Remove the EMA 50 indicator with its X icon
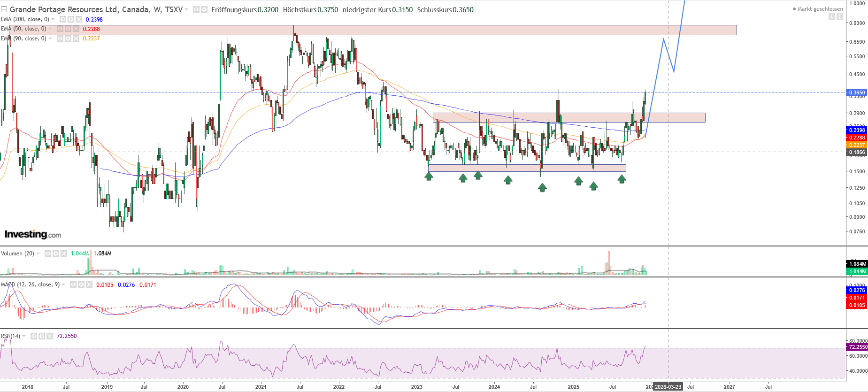 (x=76, y=29)
